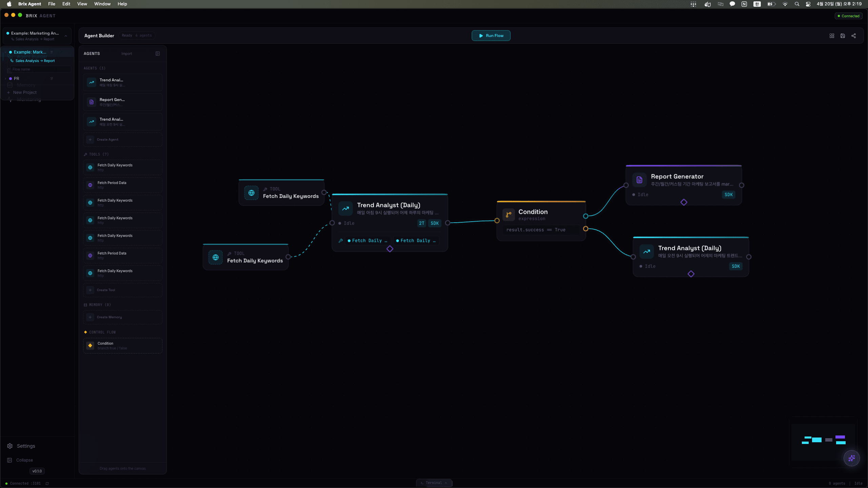Click the Report Generator document icon on the canvas
Image resolution: width=868 pixels, height=488 pixels.
(639, 180)
